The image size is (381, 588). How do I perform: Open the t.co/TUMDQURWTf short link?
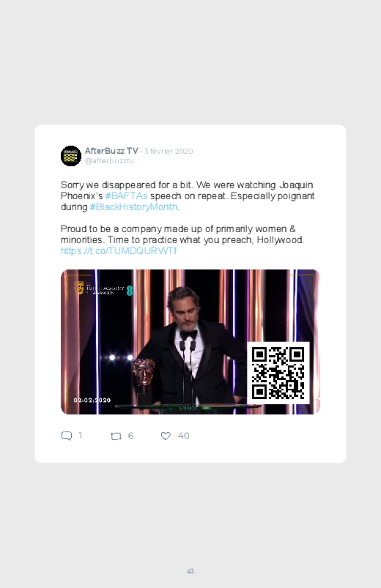coord(119,251)
